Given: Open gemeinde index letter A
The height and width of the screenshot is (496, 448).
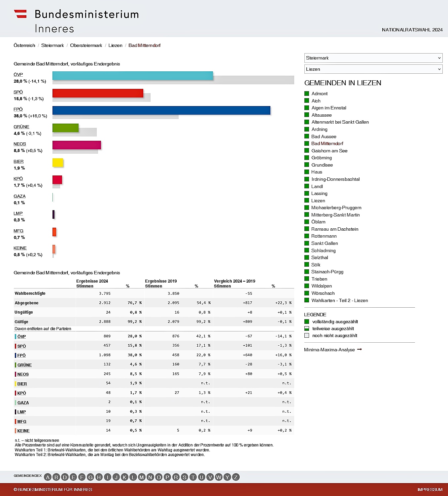Looking at the screenshot, I should (48, 477).
